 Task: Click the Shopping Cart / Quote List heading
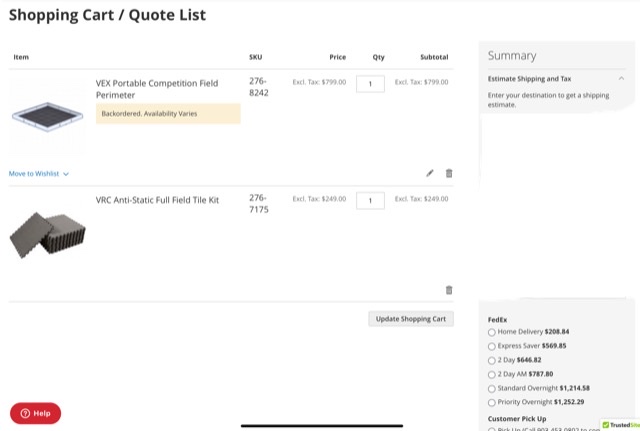click(107, 15)
